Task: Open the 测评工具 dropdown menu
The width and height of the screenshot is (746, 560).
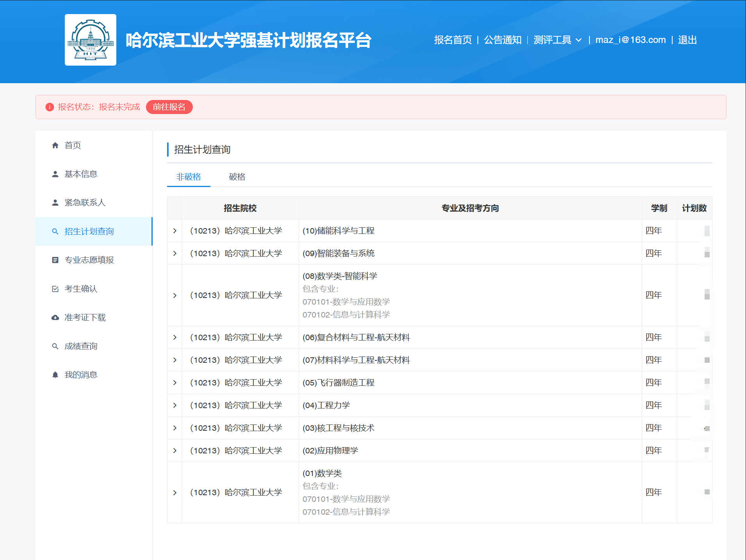Action: [557, 40]
